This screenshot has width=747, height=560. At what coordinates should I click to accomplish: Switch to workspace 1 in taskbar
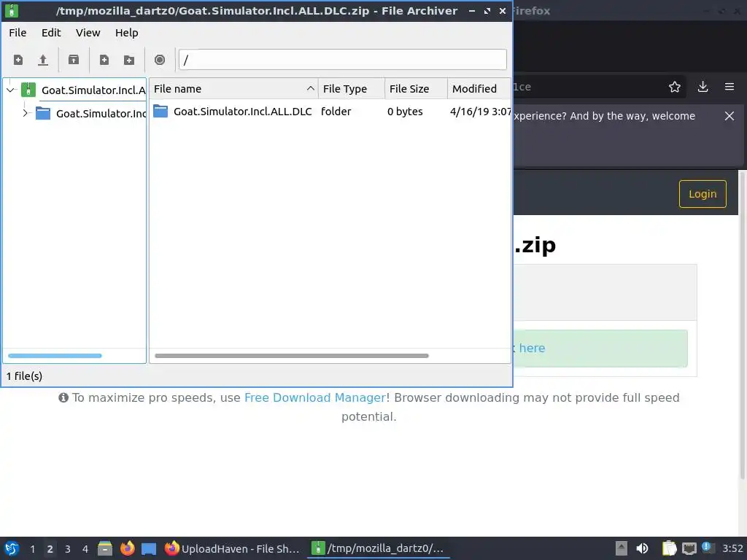tap(32, 549)
